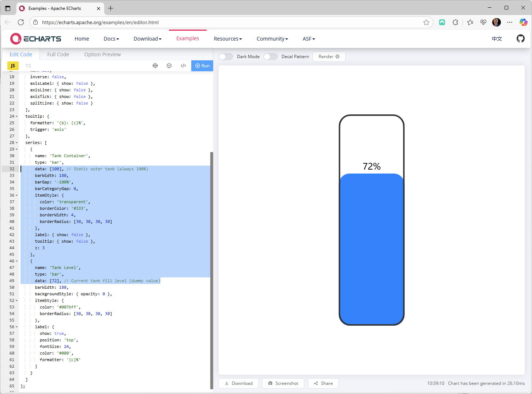The height and width of the screenshot is (394, 532).
Task: Switch to the Full Code tab
Action: pos(58,54)
